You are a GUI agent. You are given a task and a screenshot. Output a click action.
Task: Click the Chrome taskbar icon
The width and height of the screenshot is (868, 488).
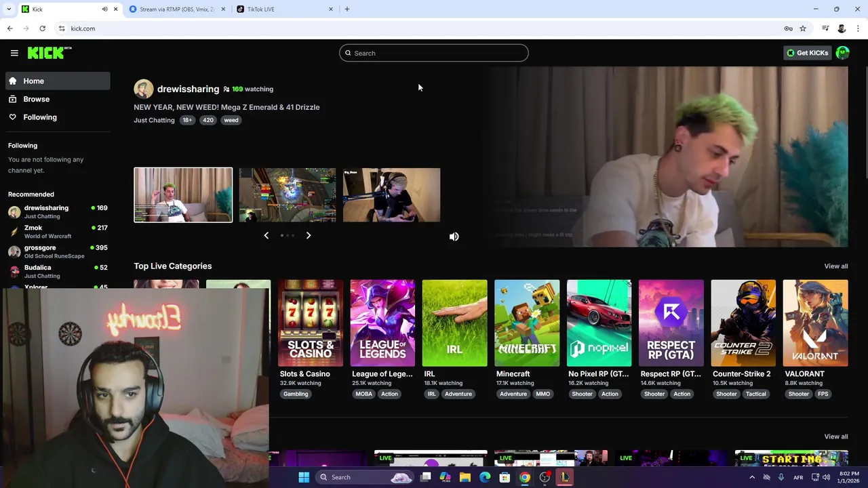[x=525, y=477]
